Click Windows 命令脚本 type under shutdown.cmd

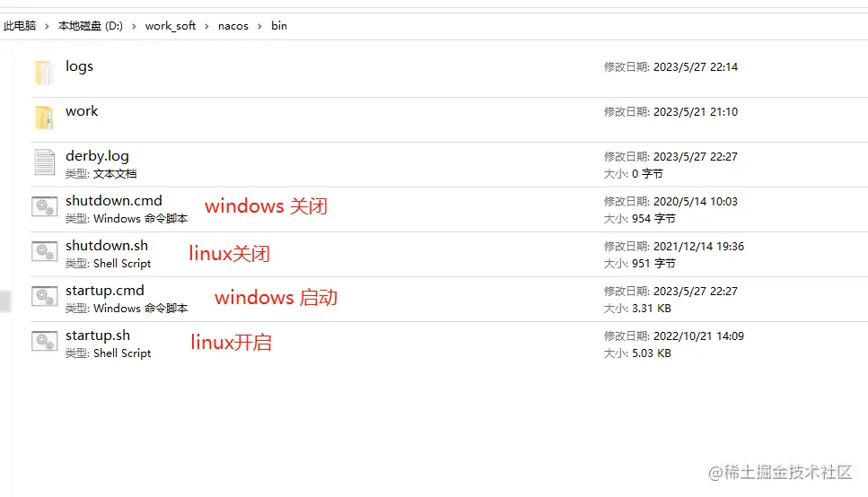point(141,219)
